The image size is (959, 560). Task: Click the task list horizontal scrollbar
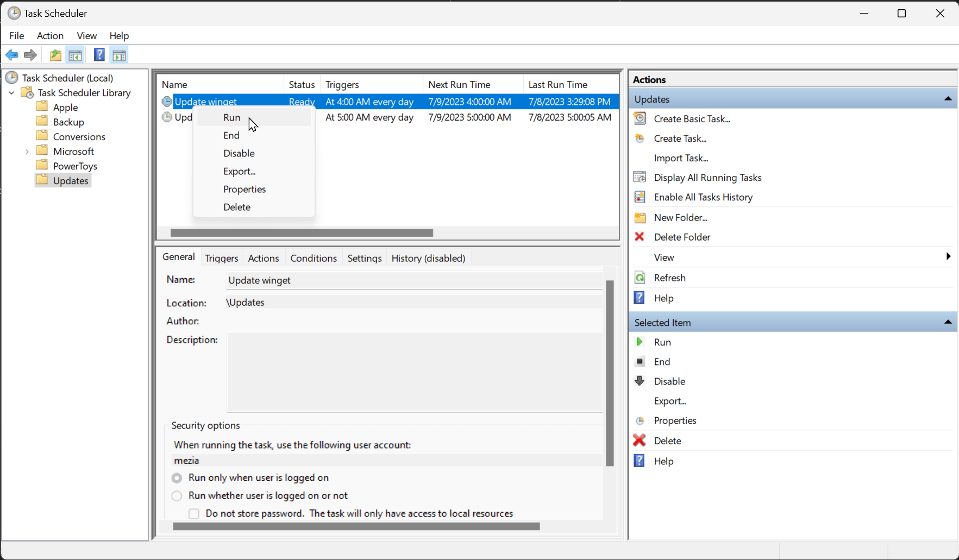(302, 233)
